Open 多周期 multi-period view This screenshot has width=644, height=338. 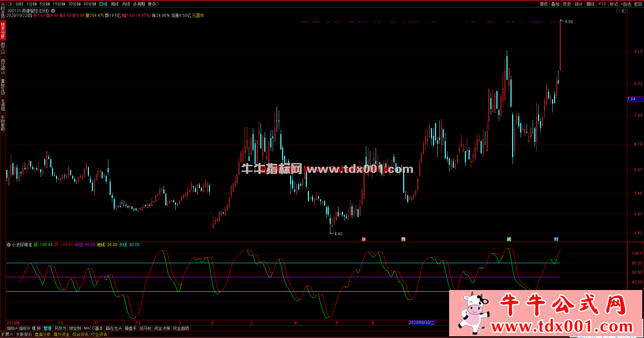point(139,4)
